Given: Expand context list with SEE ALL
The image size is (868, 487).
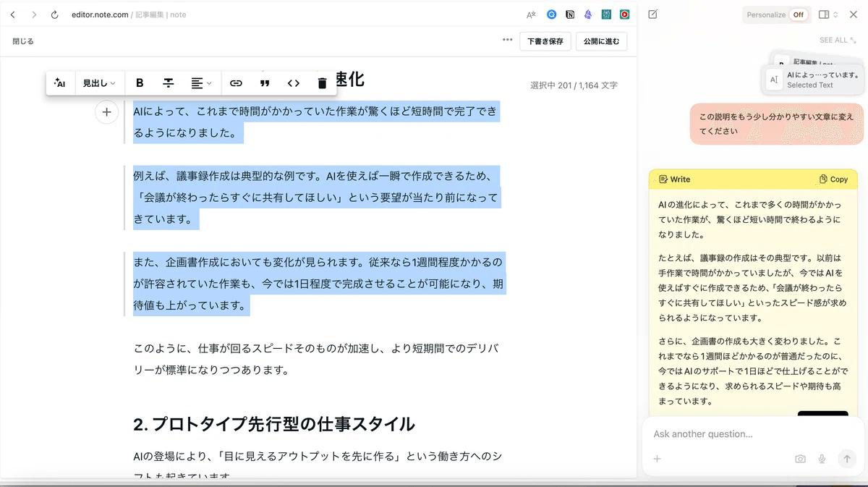Looking at the screenshot, I should click(838, 41).
